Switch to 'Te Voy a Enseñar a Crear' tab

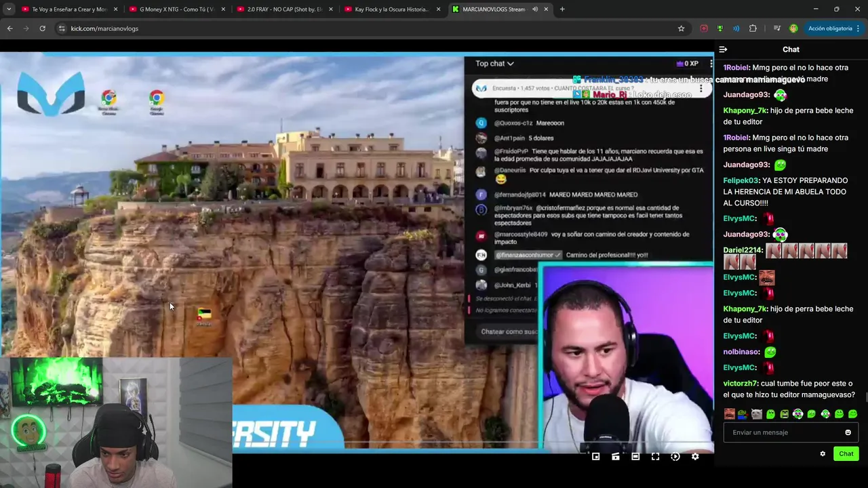(70, 9)
